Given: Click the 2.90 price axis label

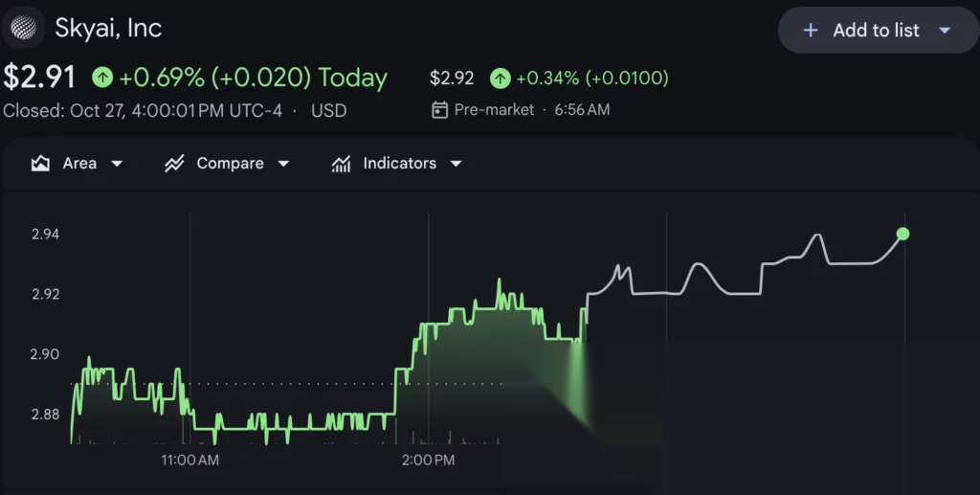Looking at the screenshot, I should coord(44,354).
